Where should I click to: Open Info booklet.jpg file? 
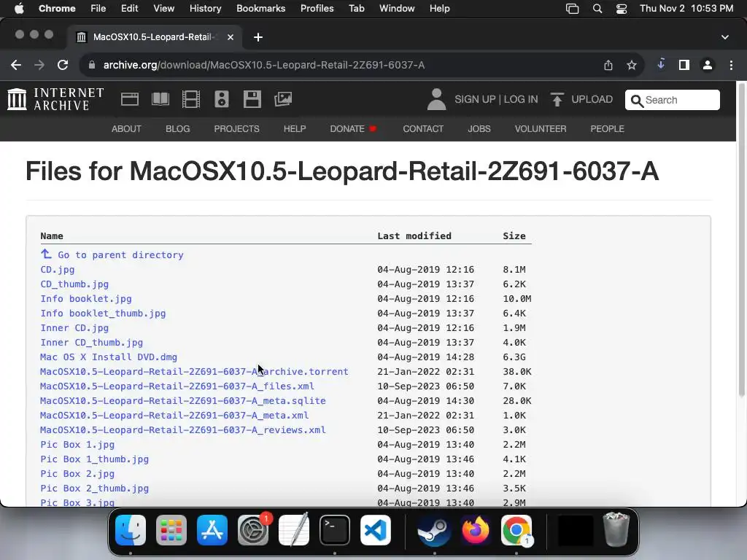click(86, 299)
